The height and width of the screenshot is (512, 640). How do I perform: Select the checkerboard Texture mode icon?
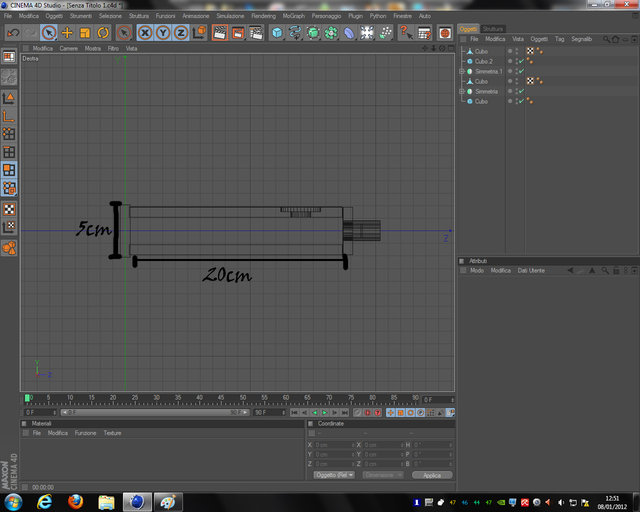(x=9, y=209)
